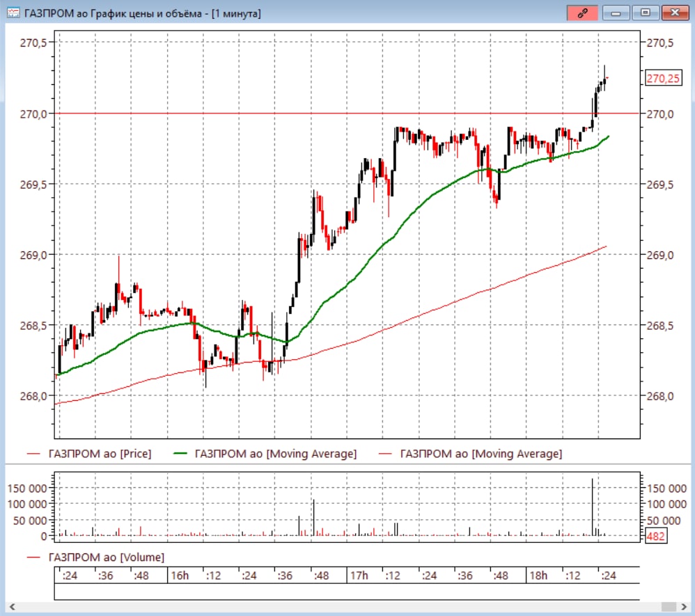This screenshot has width=695, height=616.
Task: Click the chart window icon beside ГАЗПРОМ title
Action: (13, 13)
